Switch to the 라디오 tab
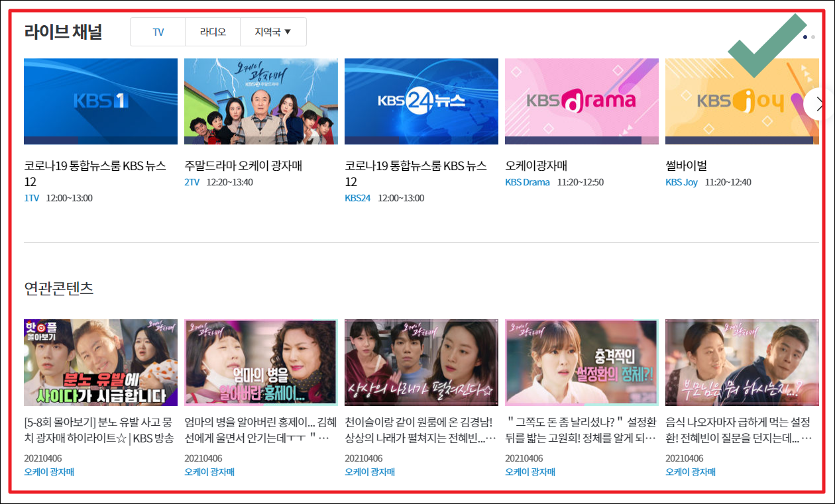This screenshot has width=835, height=504. tap(213, 32)
